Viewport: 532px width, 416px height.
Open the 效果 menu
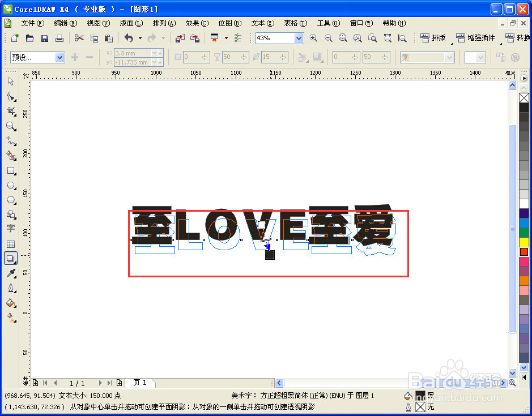click(x=197, y=23)
